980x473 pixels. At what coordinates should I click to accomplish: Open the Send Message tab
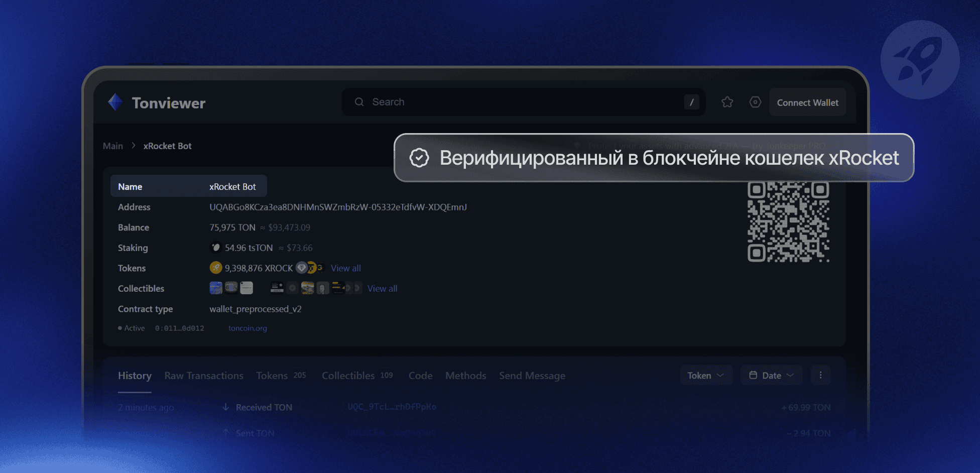[x=532, y=376]
